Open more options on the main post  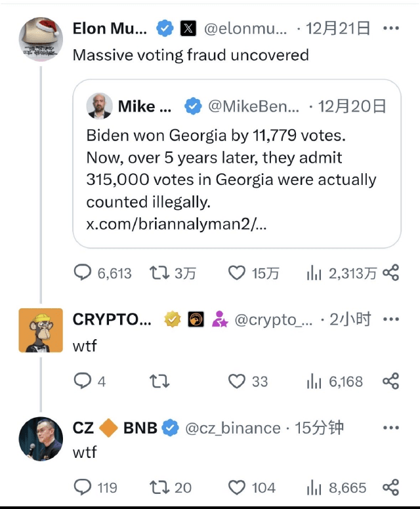[x=390, y=28]
